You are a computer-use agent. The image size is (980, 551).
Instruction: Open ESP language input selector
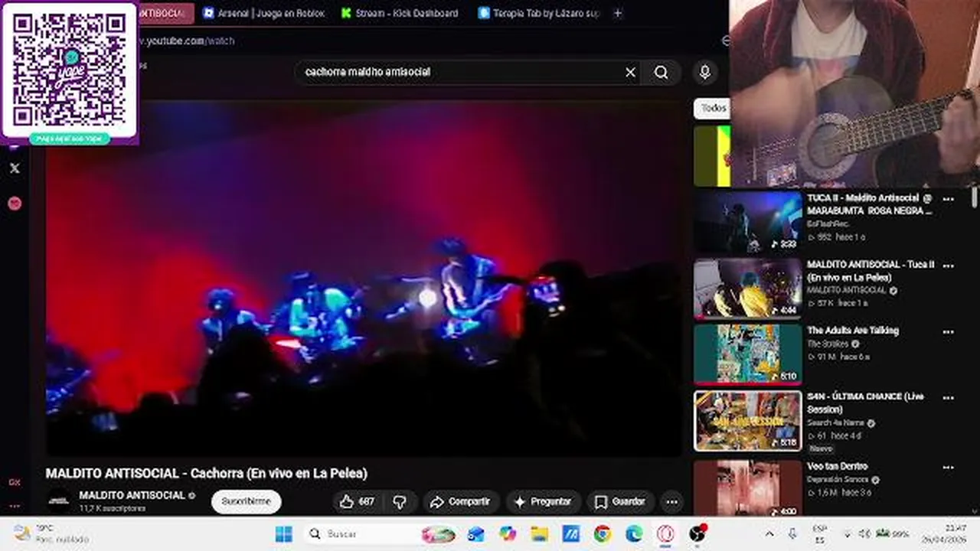click(819, 533)
